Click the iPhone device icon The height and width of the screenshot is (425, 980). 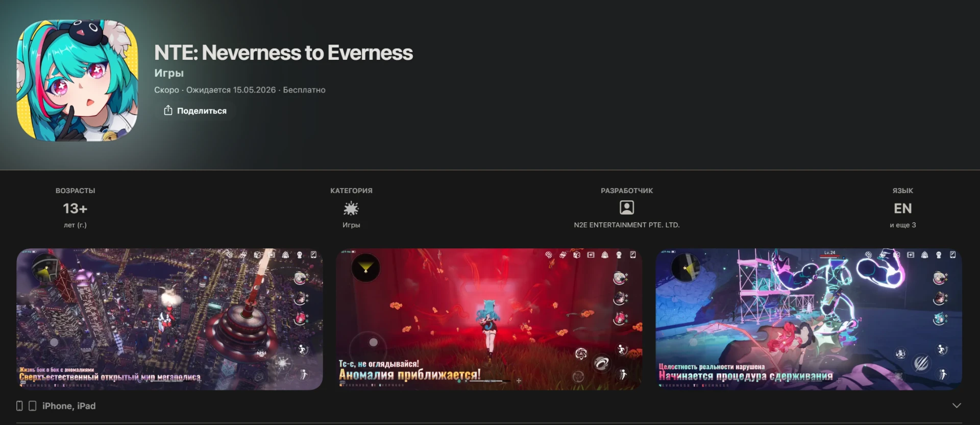(x=19, y=406)
